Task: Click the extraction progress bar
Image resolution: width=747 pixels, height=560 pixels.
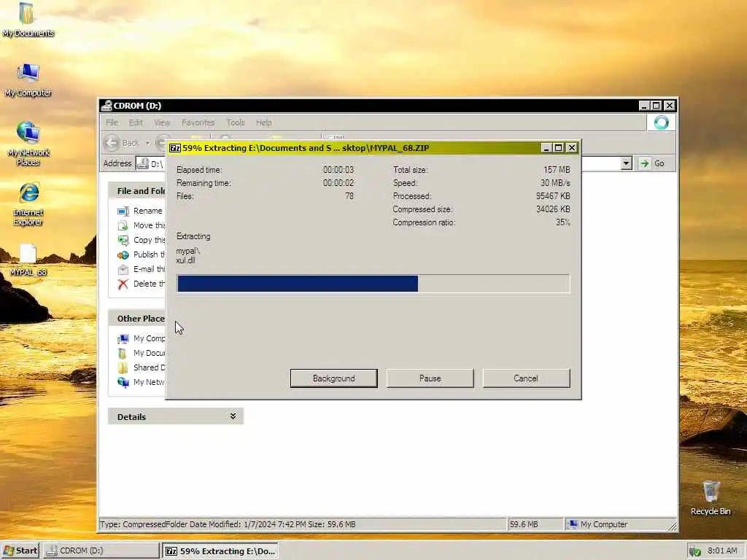Action: 373,284
